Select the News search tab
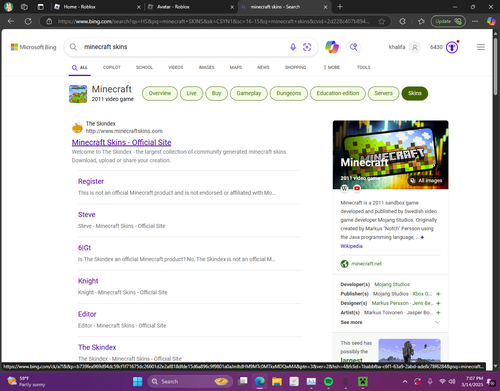Image resolution: width=500 pixels, height=391 pixels. click(263, 67)
